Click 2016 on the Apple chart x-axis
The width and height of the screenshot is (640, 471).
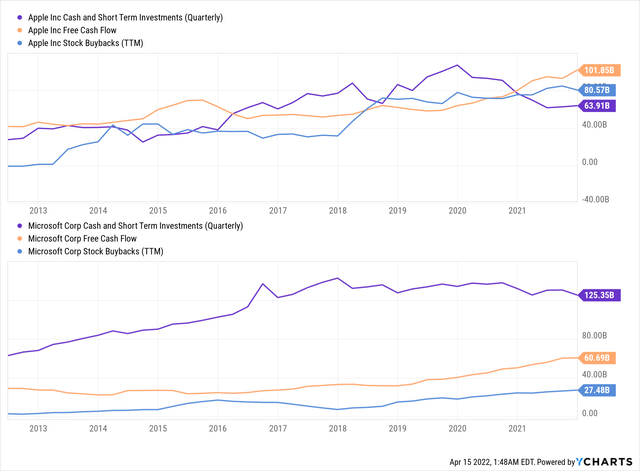point(218,211)
